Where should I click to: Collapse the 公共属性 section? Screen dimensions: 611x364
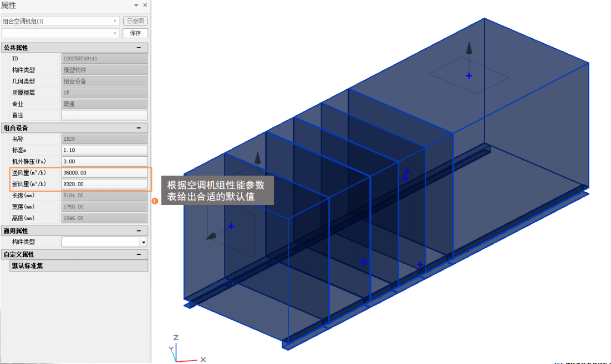click(x=139, y=48)
